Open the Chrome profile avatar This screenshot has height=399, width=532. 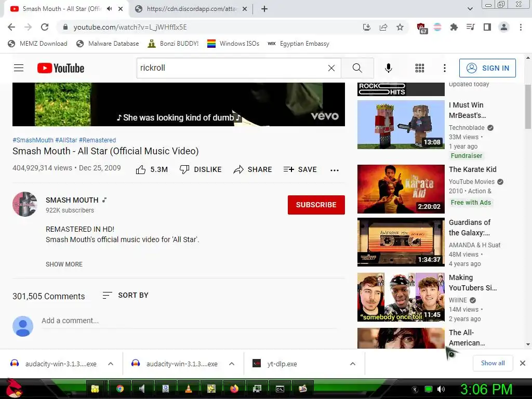(x=504, y=27)
